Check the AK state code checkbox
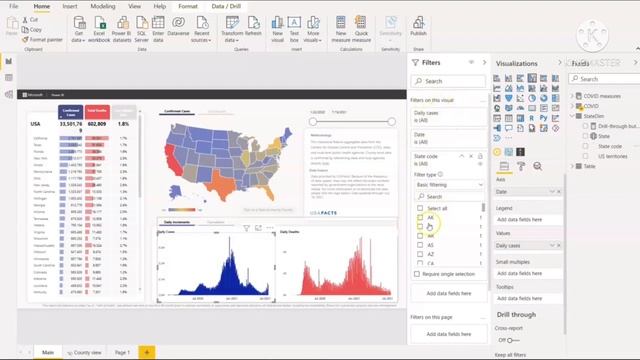 coord(420,218)
